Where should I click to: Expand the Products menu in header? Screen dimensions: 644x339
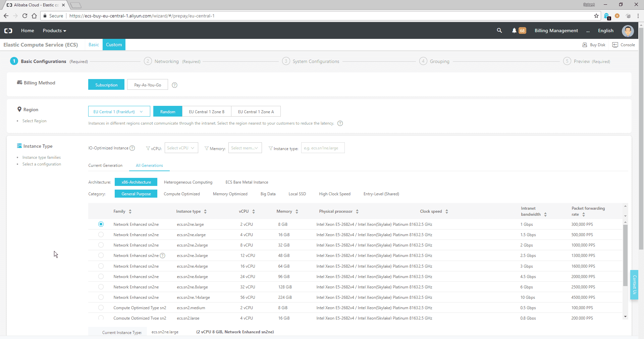click(x=54, y=30)
